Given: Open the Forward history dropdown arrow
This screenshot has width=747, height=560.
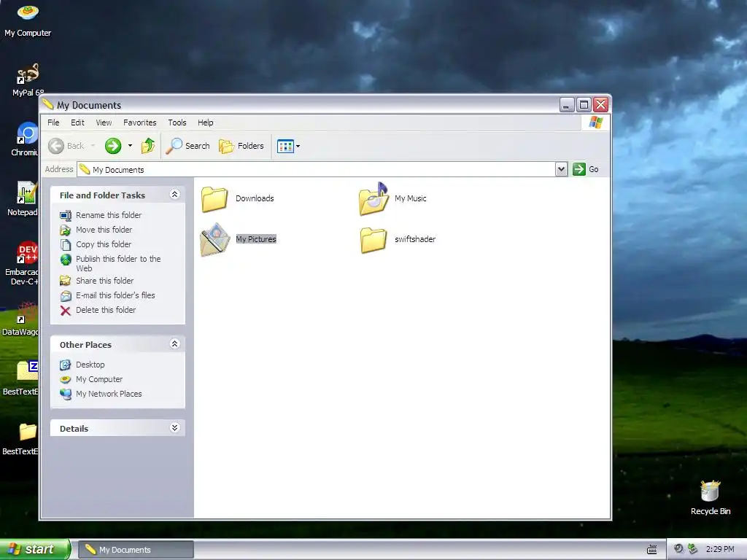Looking at the screenshot, I should [130, 146].
